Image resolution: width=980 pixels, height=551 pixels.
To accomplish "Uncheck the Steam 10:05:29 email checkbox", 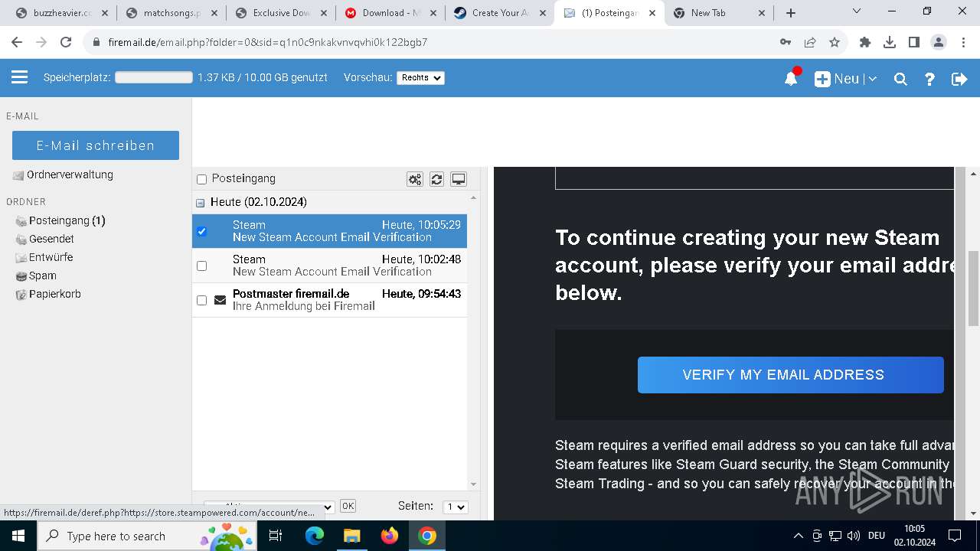I will pyautogui.click(x=202, y=231).
